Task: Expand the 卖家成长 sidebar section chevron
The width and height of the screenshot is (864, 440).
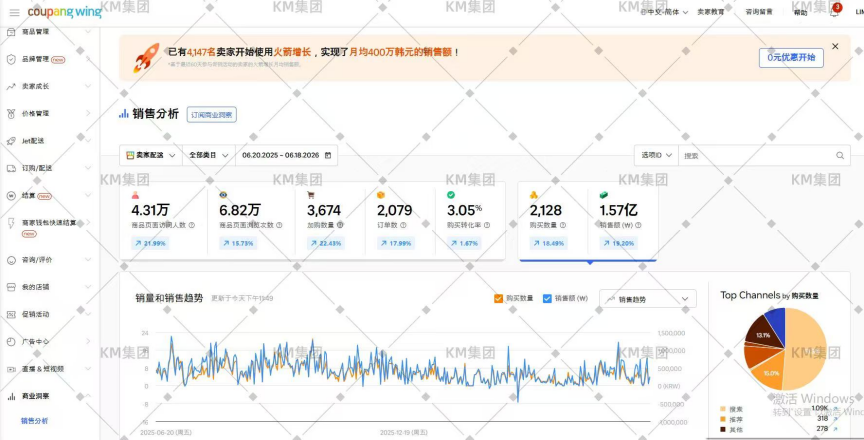Action: [x=88, y=86]
